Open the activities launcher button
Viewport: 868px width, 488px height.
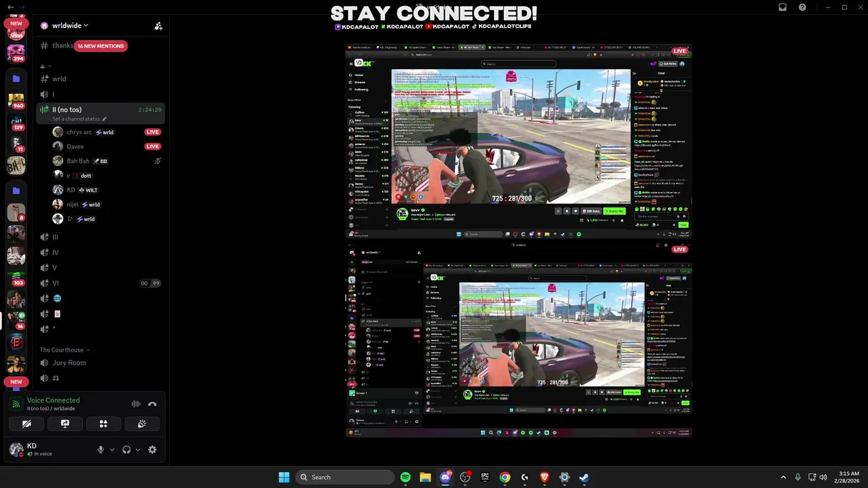(x=104, y=424)
